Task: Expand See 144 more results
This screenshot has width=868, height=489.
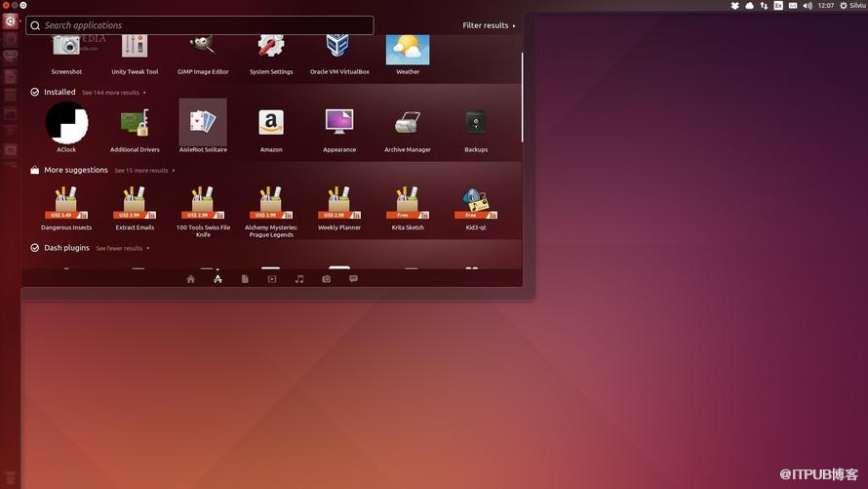Action: pyautogui.click(x=114, y=93)
